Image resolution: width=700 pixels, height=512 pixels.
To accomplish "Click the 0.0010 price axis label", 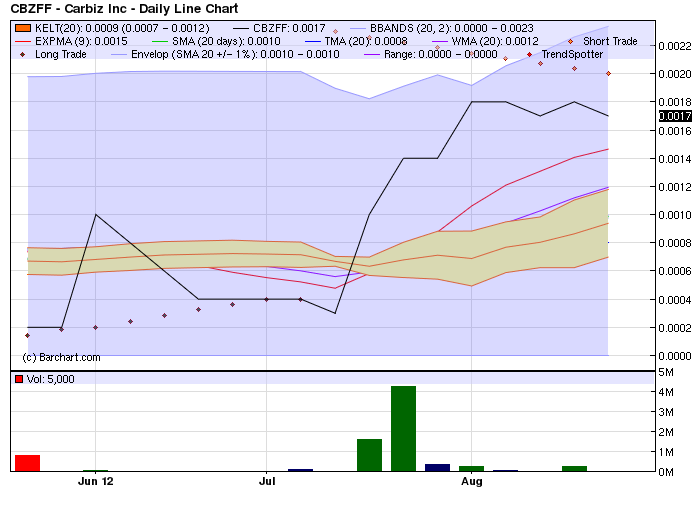I will [x=675, y=215].
